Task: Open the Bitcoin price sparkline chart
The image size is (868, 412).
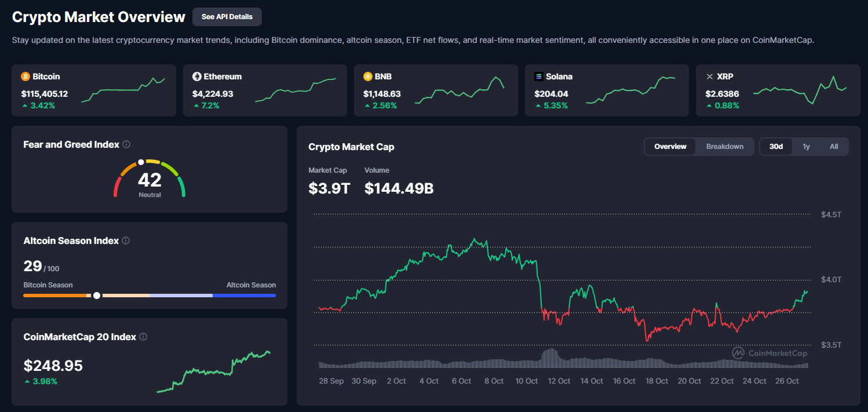Action: pos(123,90)
